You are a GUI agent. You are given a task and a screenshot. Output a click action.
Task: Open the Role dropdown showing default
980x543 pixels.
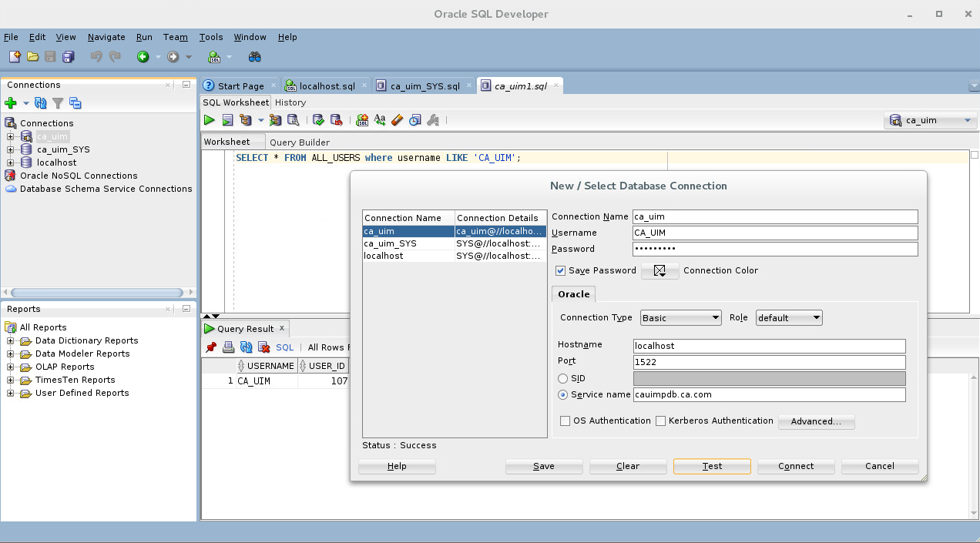(788, 317)
